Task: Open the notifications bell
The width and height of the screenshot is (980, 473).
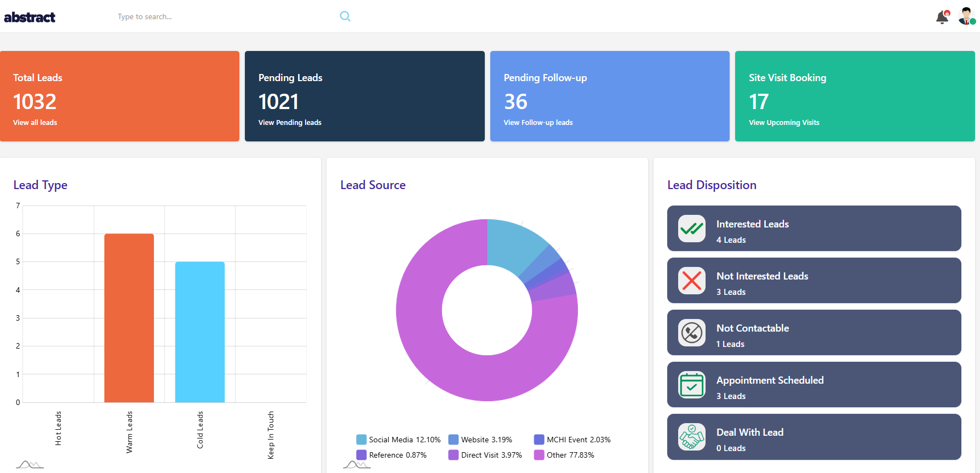Action: pyautogui.click(x=942, y=17)
